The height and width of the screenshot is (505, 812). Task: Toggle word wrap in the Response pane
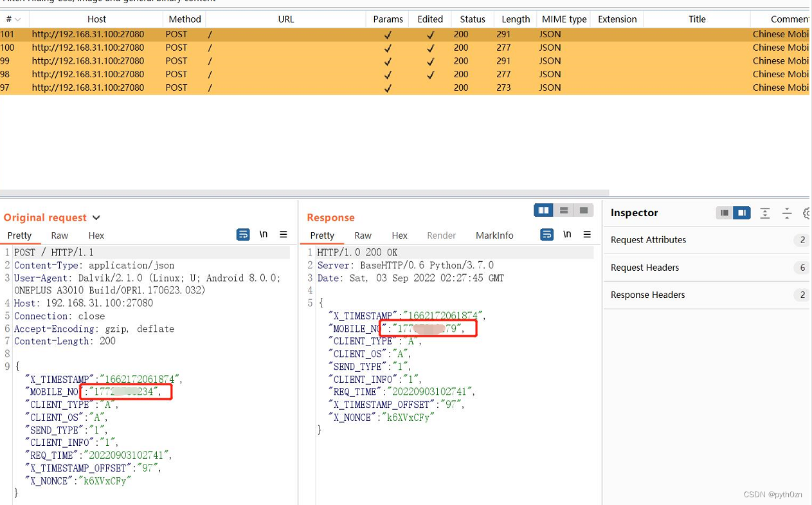coord(546,235)
